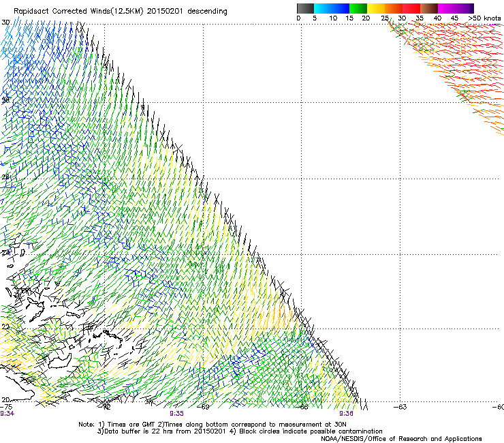The height and width of the screenshot is (443, 504).
Task: Click the brown 35-40 knots legend segment
Action: (x=429, y=8)
